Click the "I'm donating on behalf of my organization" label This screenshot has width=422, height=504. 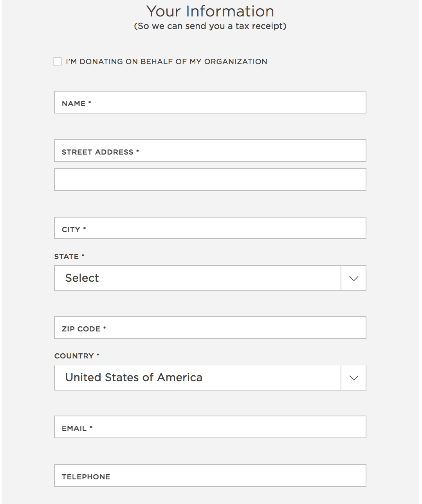(166, 61)
